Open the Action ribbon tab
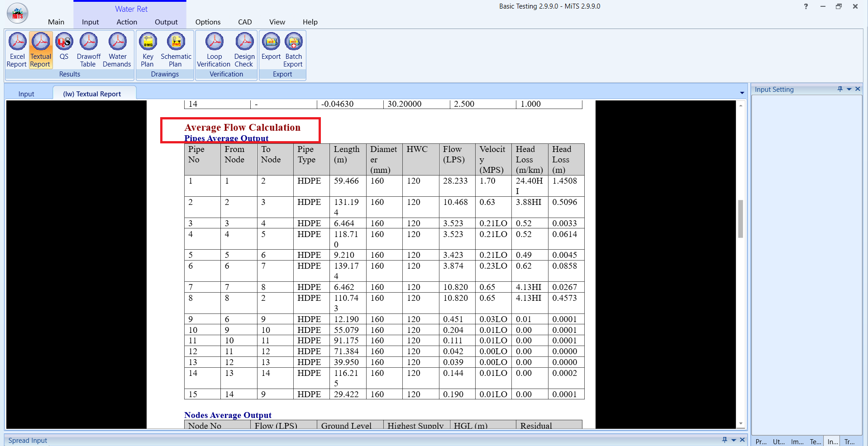The height and width of the screenshot is (446, 868). pyautogui.click(x=127, y=22)
